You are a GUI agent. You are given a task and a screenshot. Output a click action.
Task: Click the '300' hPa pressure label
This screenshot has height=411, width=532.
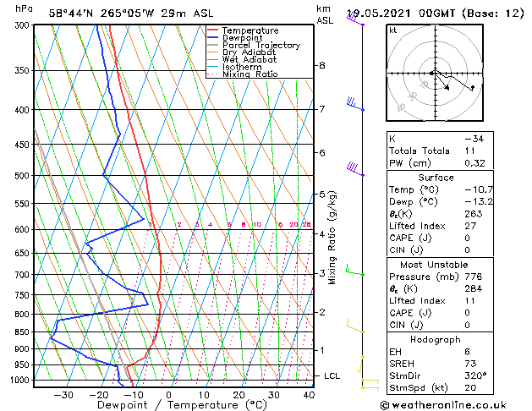point(24,25)
